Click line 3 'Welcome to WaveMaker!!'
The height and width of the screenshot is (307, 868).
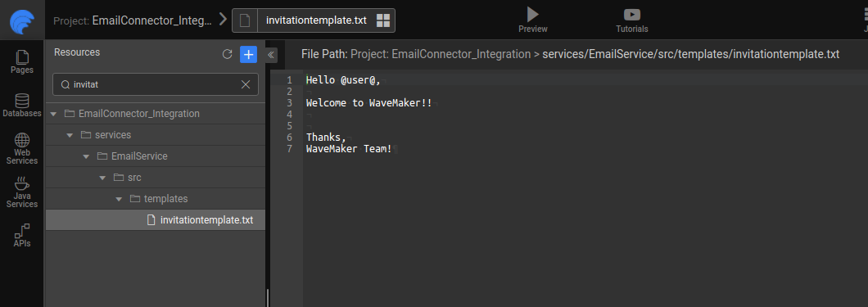click(368, 103)
